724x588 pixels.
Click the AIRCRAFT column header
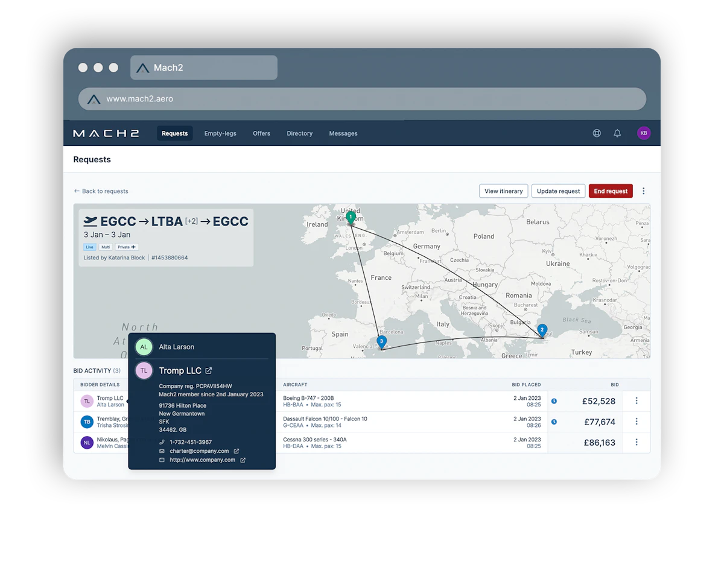point(295,384)
